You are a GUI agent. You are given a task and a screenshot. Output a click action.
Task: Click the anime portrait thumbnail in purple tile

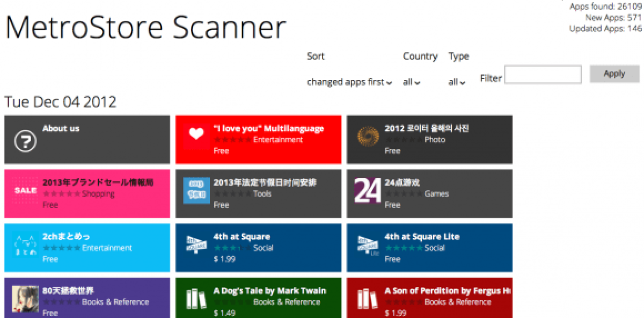[25, 299]
